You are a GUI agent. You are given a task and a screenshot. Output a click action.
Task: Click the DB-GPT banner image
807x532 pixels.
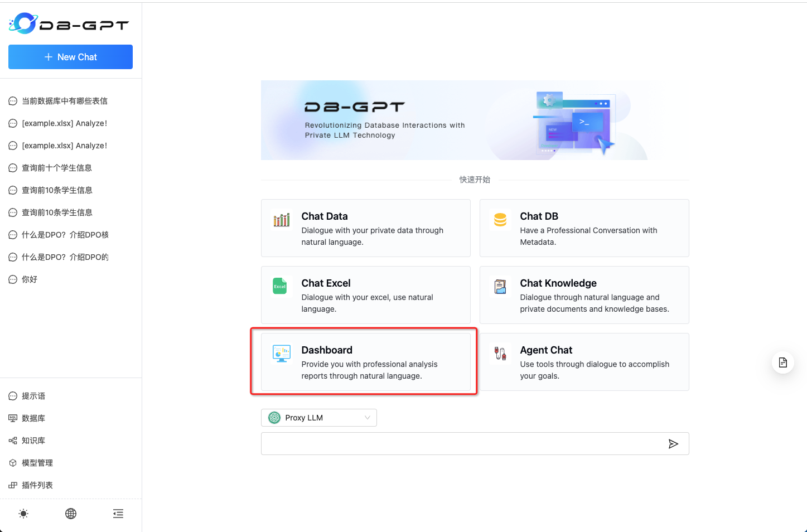tap(475, 120)
